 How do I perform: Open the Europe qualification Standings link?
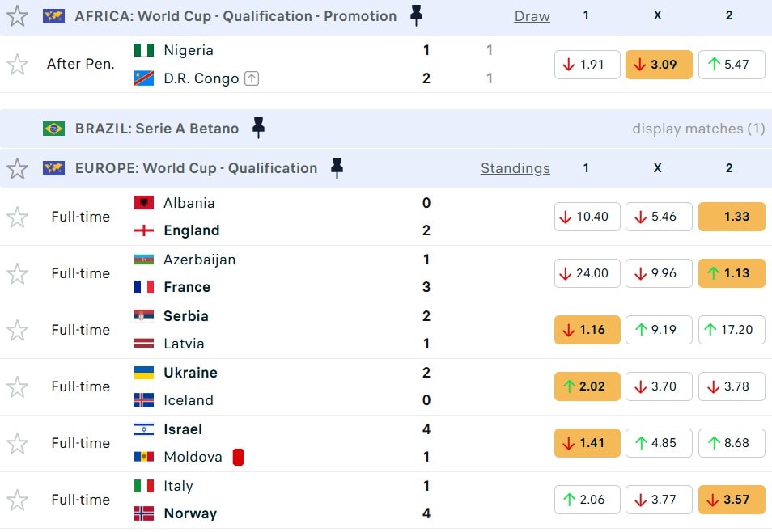tap(515, 168)
